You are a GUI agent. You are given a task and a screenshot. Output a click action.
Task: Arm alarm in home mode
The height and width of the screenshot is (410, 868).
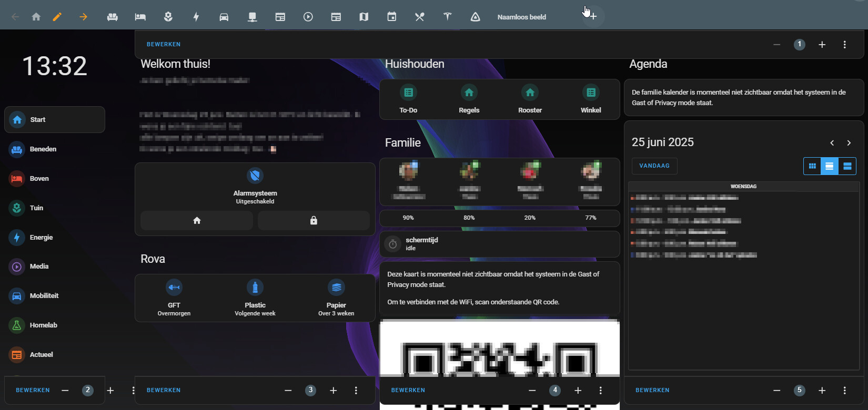click(x=197, y=221)
